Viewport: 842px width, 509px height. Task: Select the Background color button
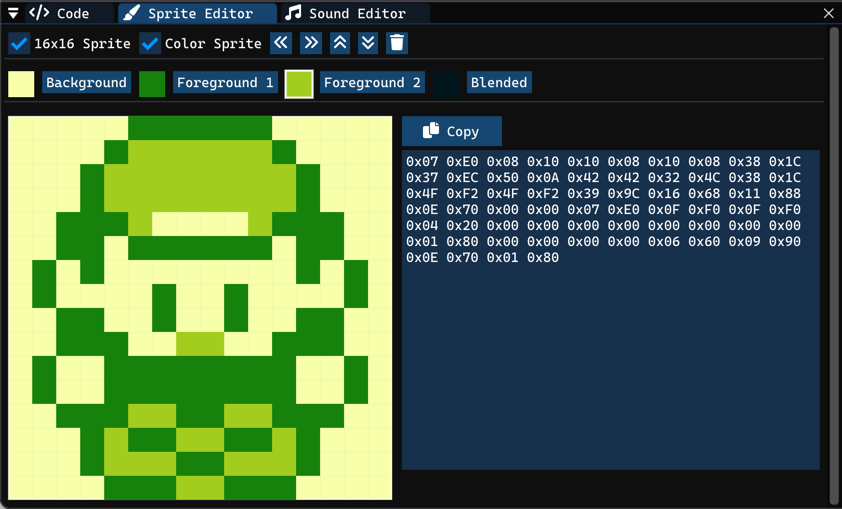tap(86, 83)
